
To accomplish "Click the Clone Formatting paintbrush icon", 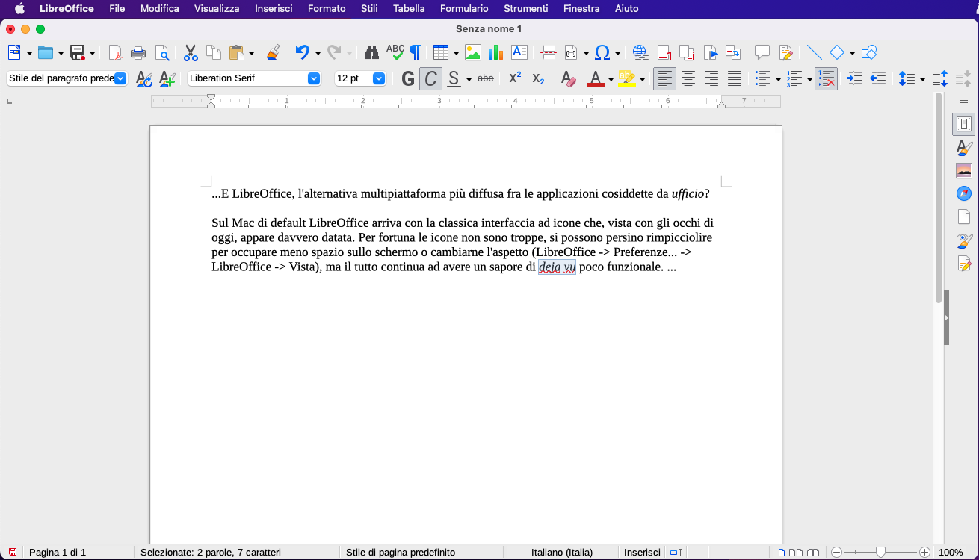I will (274, 52).
